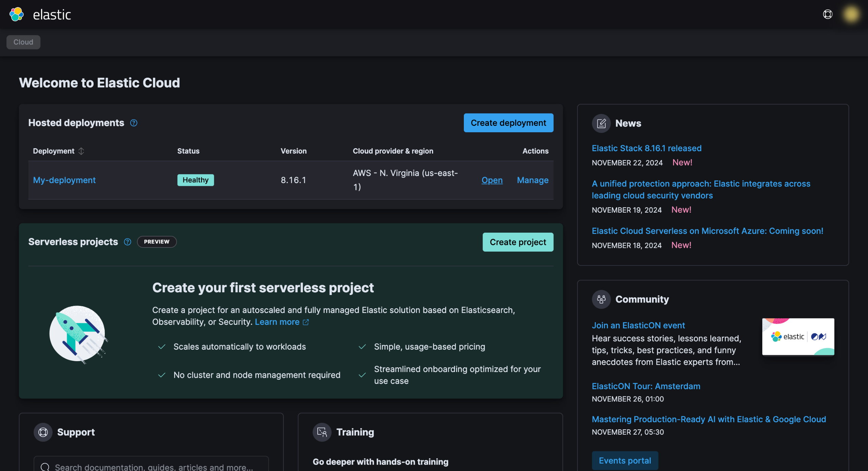The width and height of the screenshot is (868, 471).
Task: Click the Support lifebuoy icon
Action: pos(43,432)
